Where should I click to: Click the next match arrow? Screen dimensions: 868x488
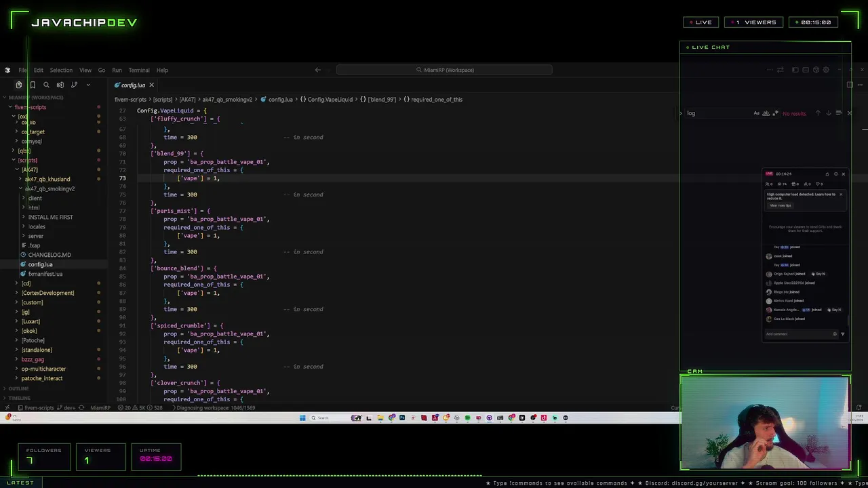(828, 113)
